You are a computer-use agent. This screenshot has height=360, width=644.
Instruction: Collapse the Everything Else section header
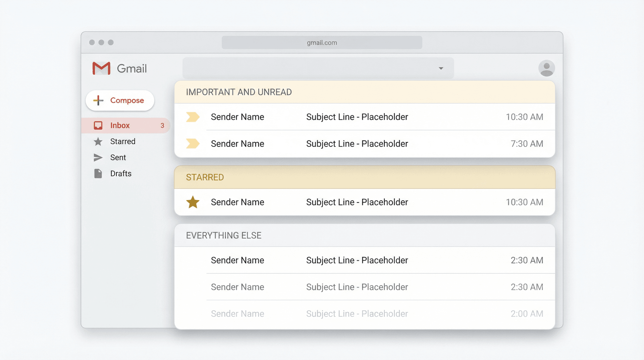223,235
